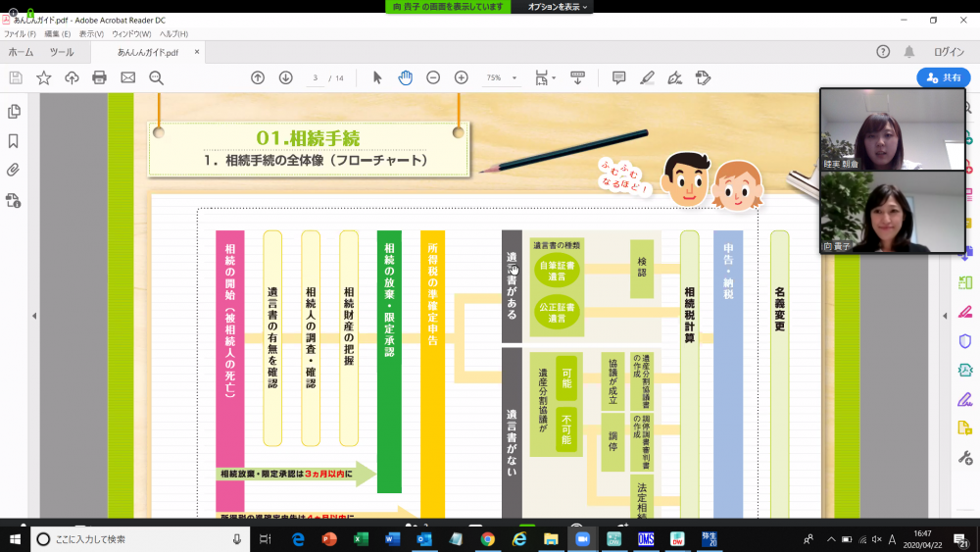The height and width of the screenshot is (552, 980).
Task: Bookmark the file with the star icon
Action: (44, 77)
